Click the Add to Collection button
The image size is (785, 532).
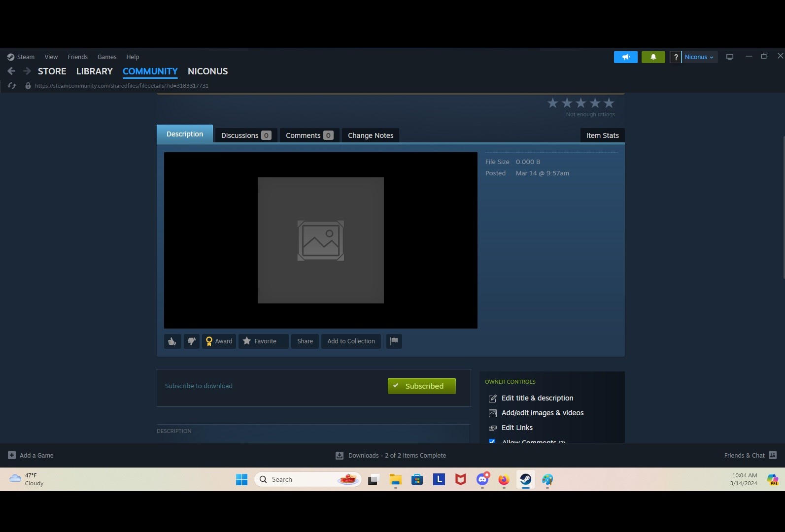[x=351, y=341]
